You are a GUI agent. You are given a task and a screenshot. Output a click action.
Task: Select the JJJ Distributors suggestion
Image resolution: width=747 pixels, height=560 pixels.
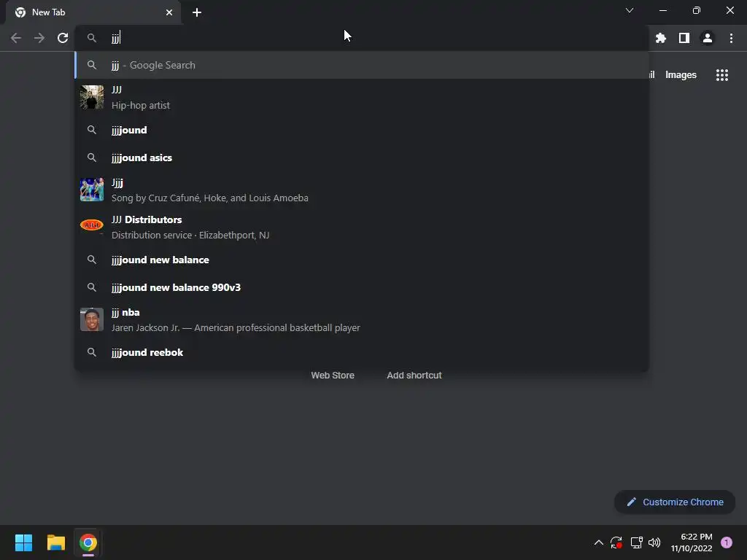[x=362, y=227]
